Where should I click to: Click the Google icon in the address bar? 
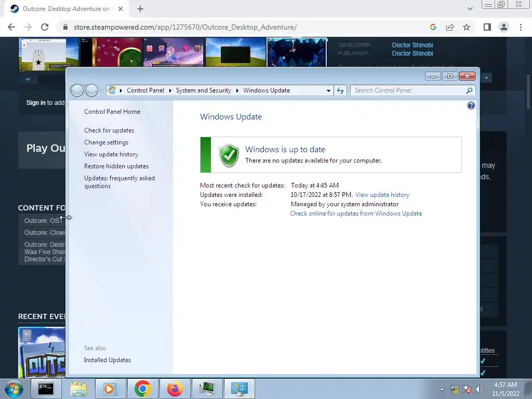coord(433,27)
